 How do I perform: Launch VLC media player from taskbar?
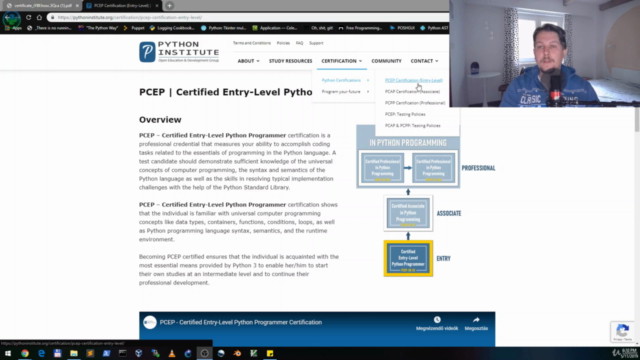pyautogui.click(x=172, y=353)
